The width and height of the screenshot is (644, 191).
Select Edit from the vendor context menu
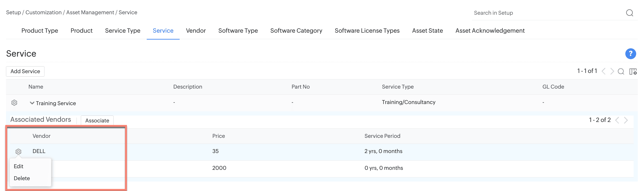18,166
